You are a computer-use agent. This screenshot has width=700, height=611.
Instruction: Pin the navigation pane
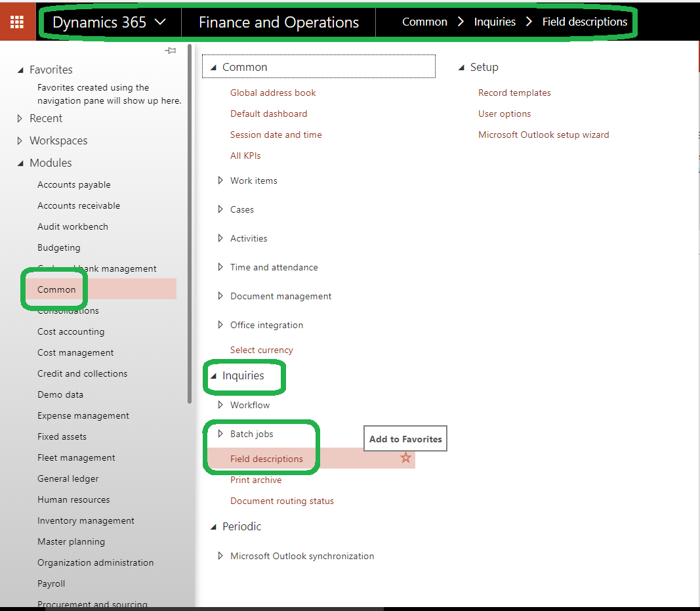170,51
